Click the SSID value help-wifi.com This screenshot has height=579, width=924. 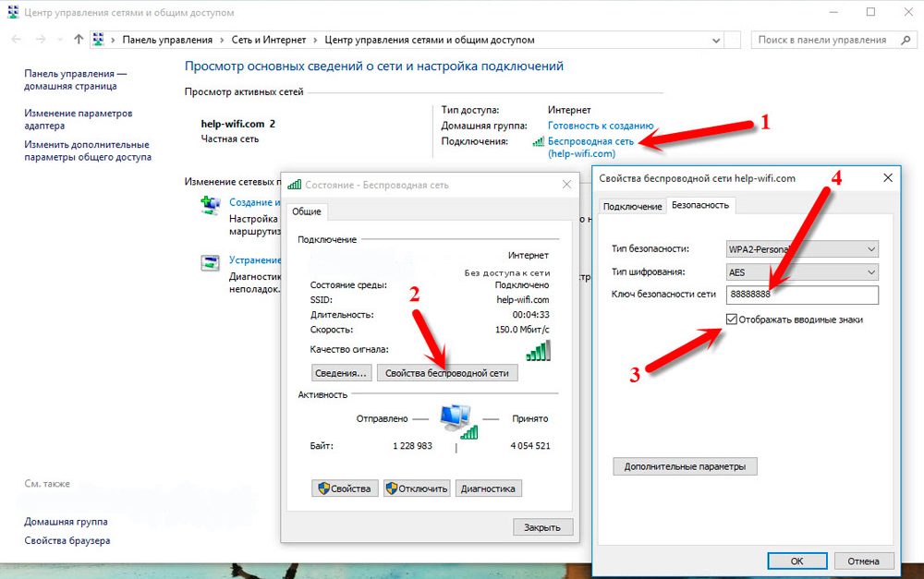(523, 299)
